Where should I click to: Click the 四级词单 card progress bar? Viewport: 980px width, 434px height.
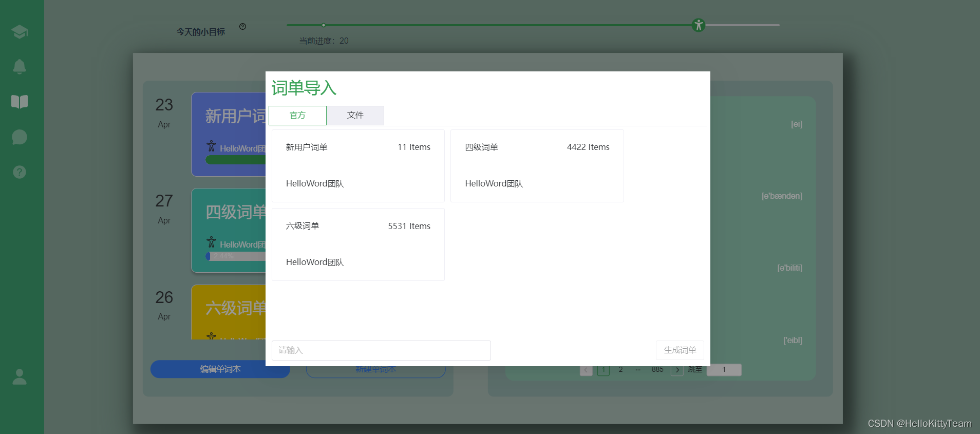[235, 256]
